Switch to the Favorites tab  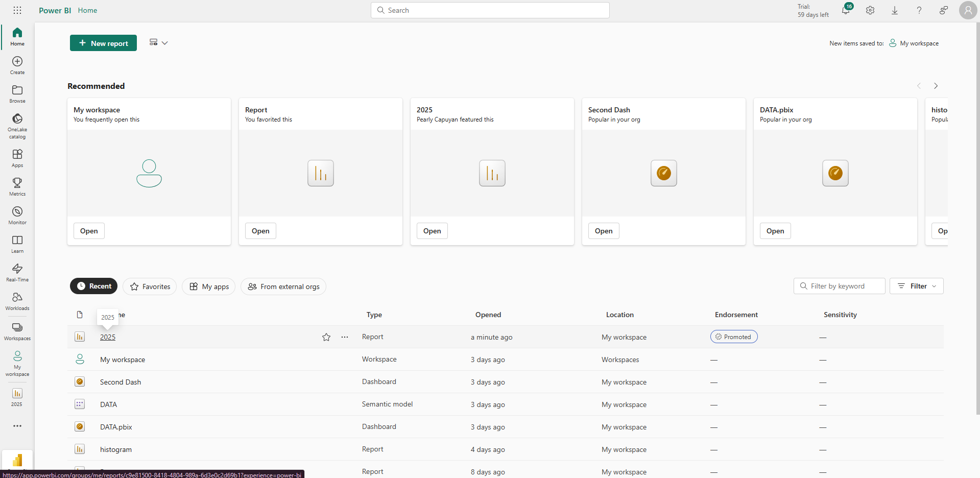pos(150,286)
